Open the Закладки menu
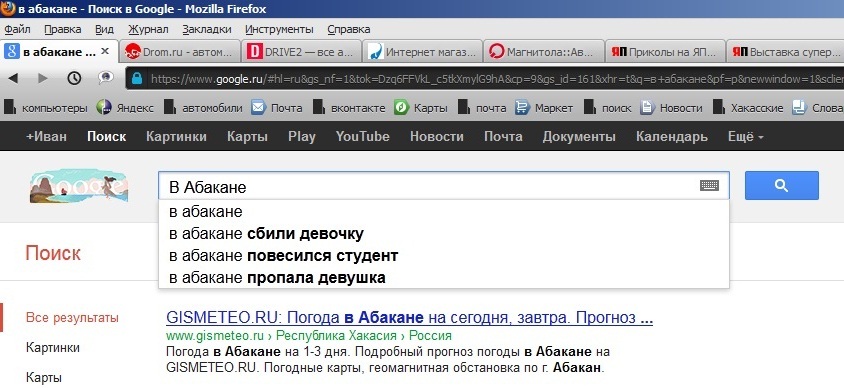Image resolution: width=844 pixels, height=388 pixels. click(207, 29)
